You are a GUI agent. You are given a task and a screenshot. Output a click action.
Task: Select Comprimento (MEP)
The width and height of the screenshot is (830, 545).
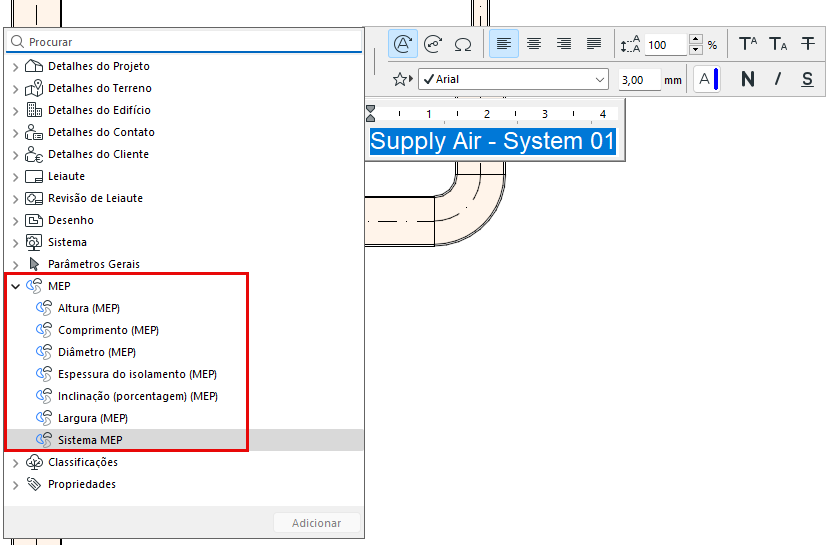(x=109, y=330)
